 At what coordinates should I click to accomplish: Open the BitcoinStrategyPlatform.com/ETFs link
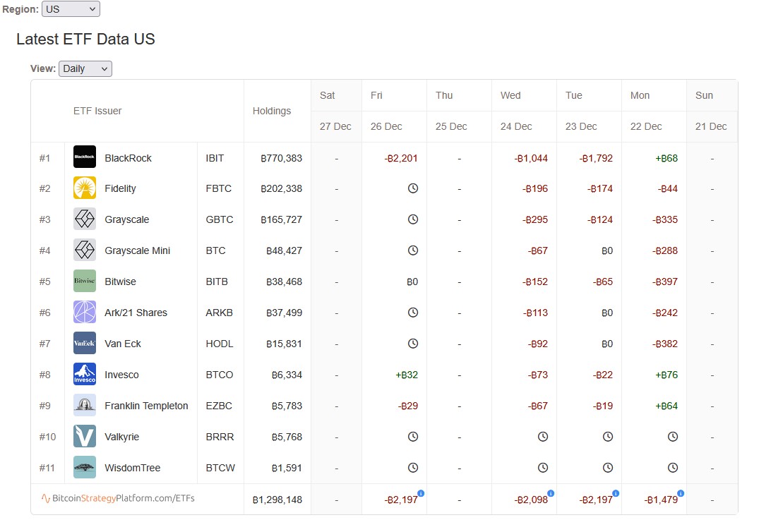click(119, 499)
